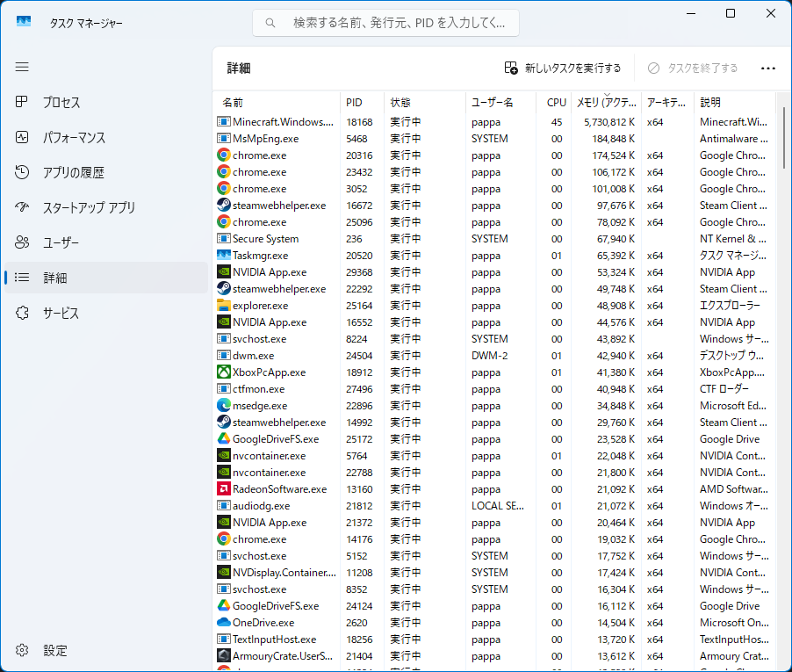
Task: Sort by the メモリ column header
Action: pyautogui.click(x=606, y=103)
